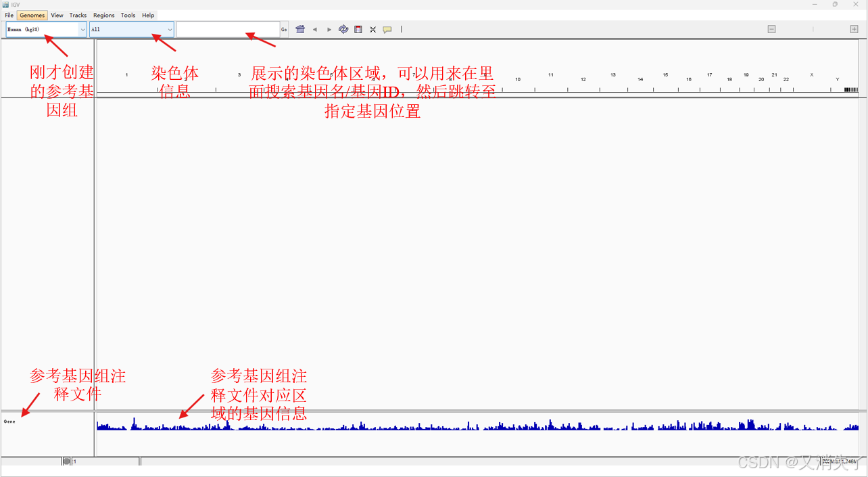Screen dimensions: 868x477
Task: Click the Refresh tracks icon
Action: (x=343, y=29)
